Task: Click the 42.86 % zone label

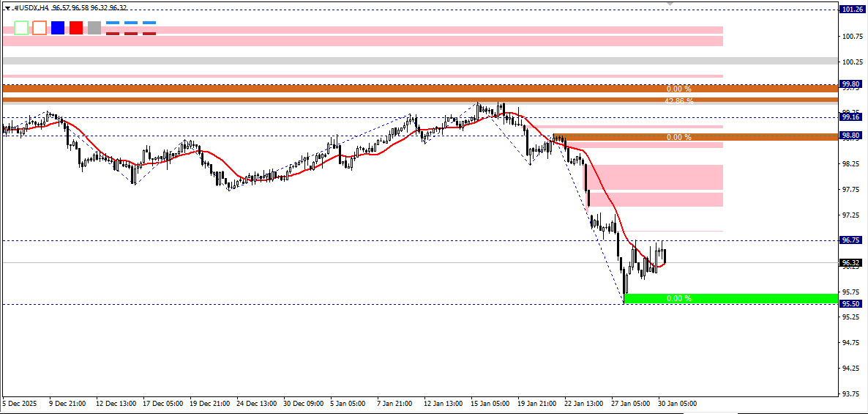Action: pyautogui.click(x=679, y=101)
